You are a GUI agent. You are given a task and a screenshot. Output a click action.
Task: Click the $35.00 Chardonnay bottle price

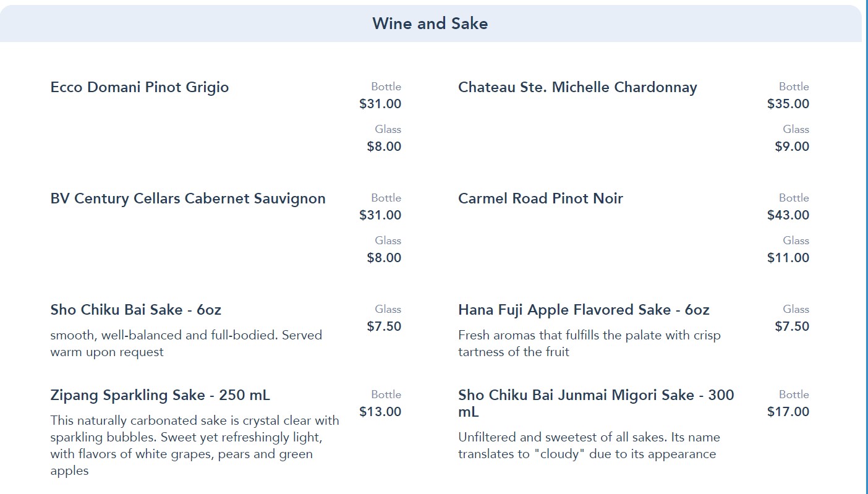click(788, 104)
